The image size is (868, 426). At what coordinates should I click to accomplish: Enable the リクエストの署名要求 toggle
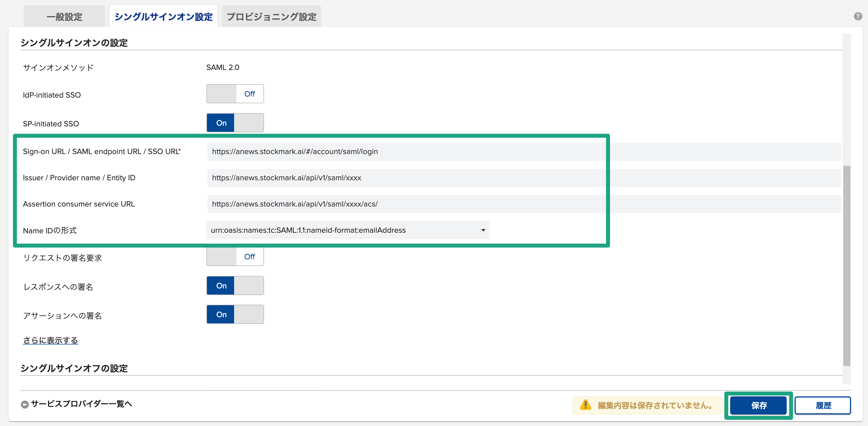[x=235, y=257]
